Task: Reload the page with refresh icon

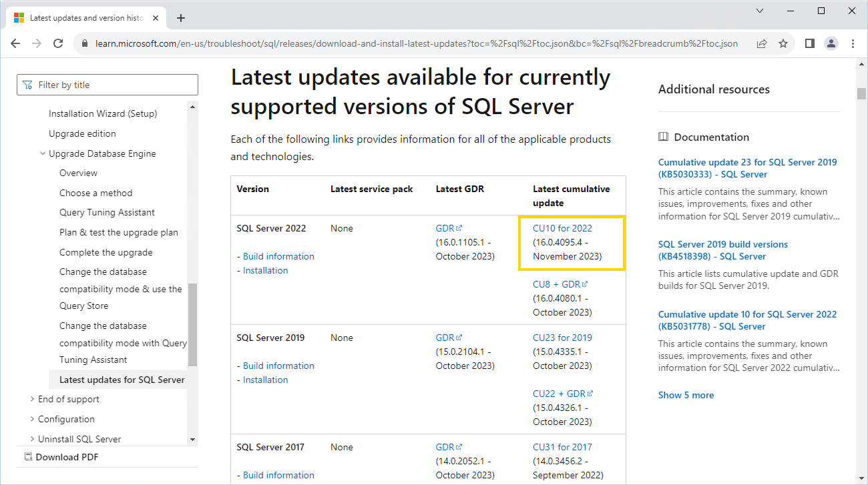Action: 58,43
